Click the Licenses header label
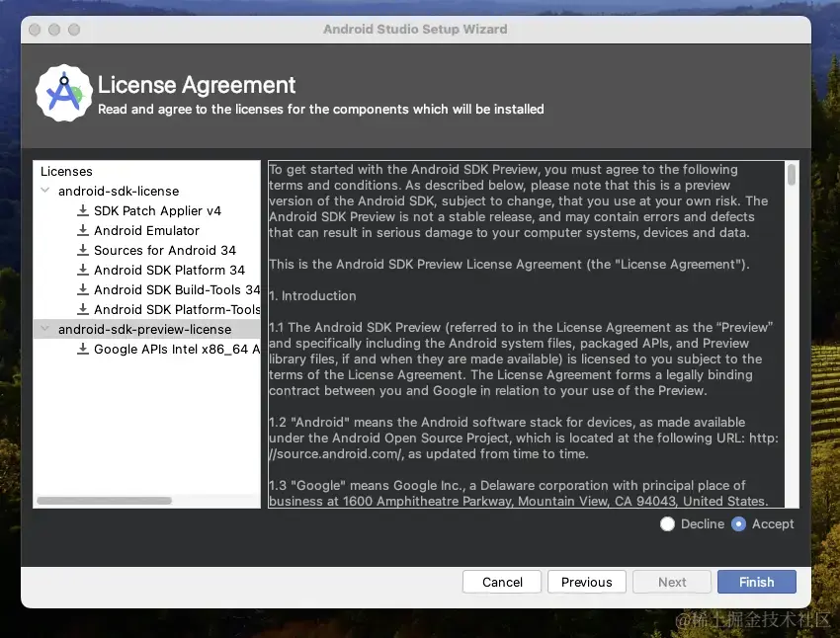The height and width of the screenshot is (638, 840). tap(66, 171)
